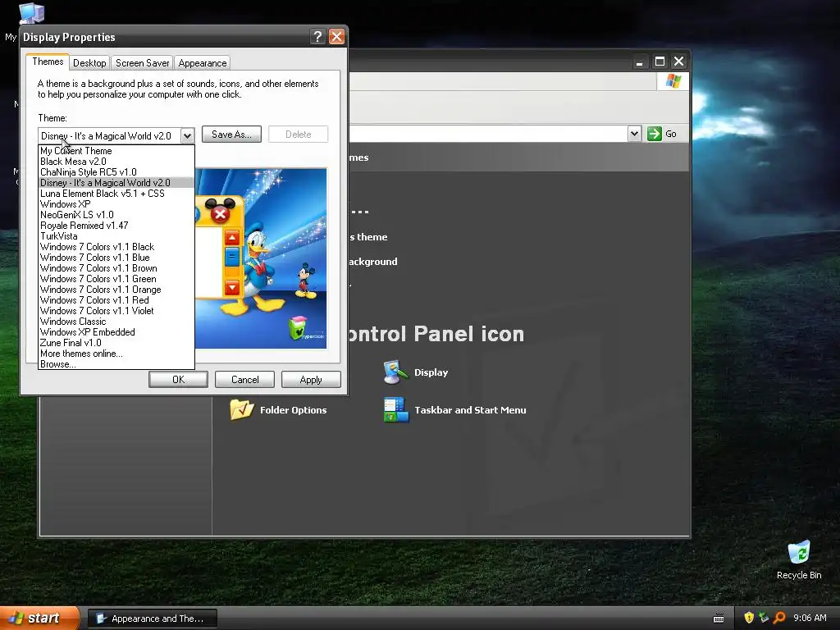The height and width of the screenshot is (630, 840).
Task: Open Taskbar and Start Menu icon
Action: [x=396, y=410]
